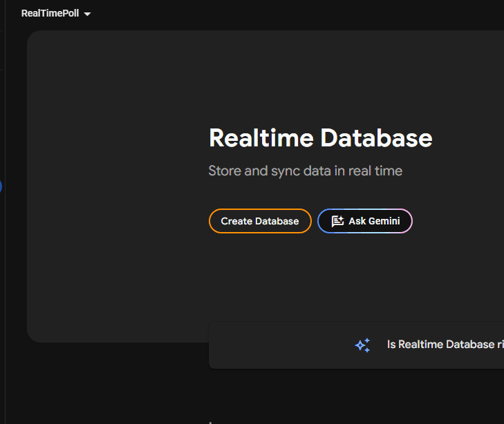Click the Create Database button
This screenshot has height=424, width=504.
click(x=260, y=221)
